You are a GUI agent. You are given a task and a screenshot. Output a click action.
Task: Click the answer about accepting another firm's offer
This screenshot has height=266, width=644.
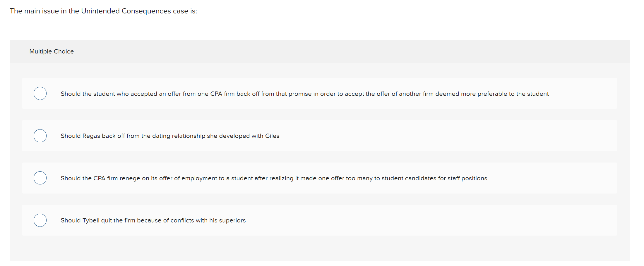point(304,94)
